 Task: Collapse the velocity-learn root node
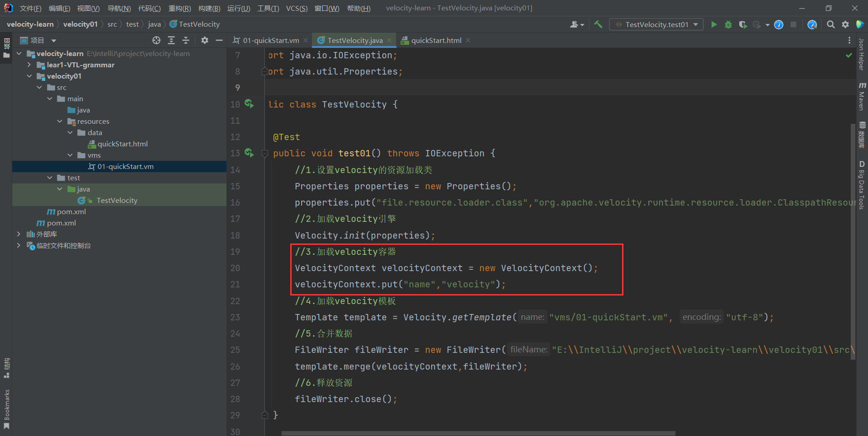19,53
